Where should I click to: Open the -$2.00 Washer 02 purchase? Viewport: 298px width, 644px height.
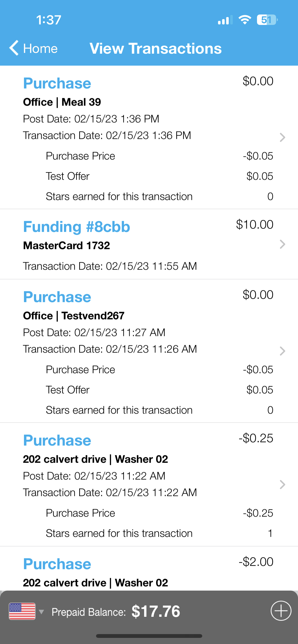[149, 569]
